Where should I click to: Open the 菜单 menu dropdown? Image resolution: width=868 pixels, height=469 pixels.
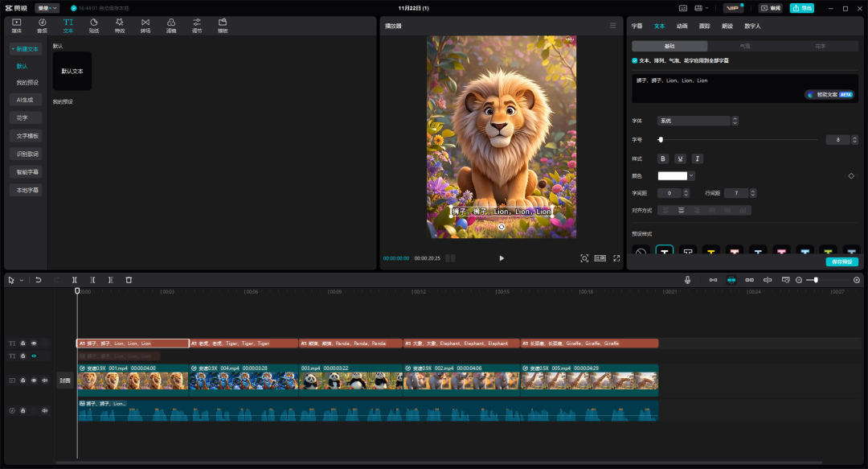pyautogui.click(x=47, y=8)
